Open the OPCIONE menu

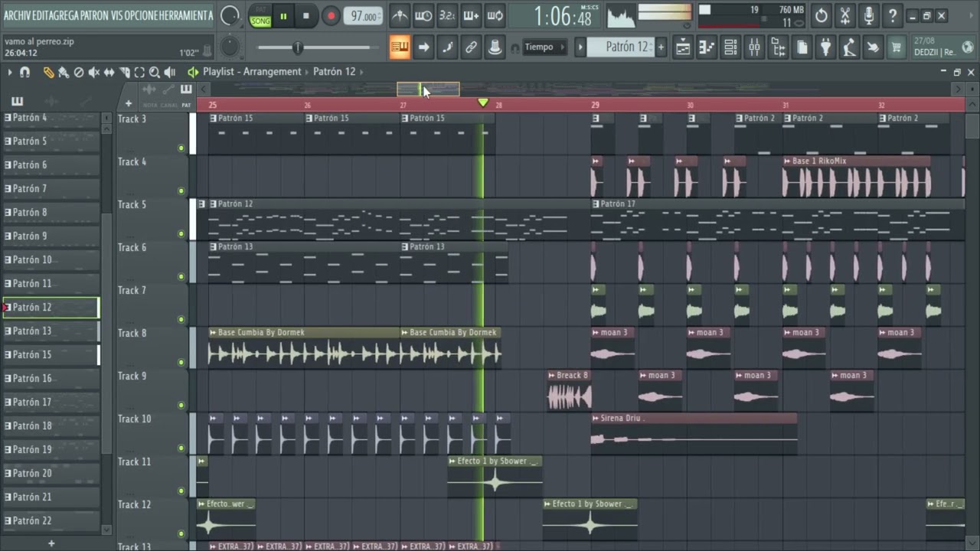click(x=140, y=15)
